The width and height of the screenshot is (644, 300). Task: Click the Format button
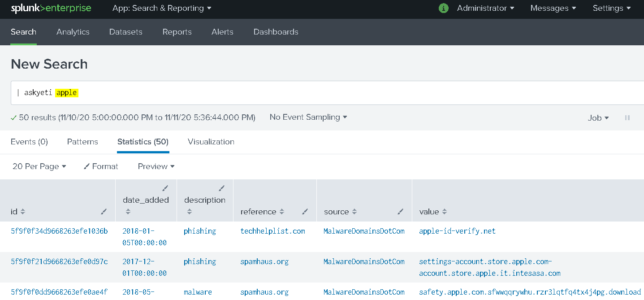click(101, 166)
